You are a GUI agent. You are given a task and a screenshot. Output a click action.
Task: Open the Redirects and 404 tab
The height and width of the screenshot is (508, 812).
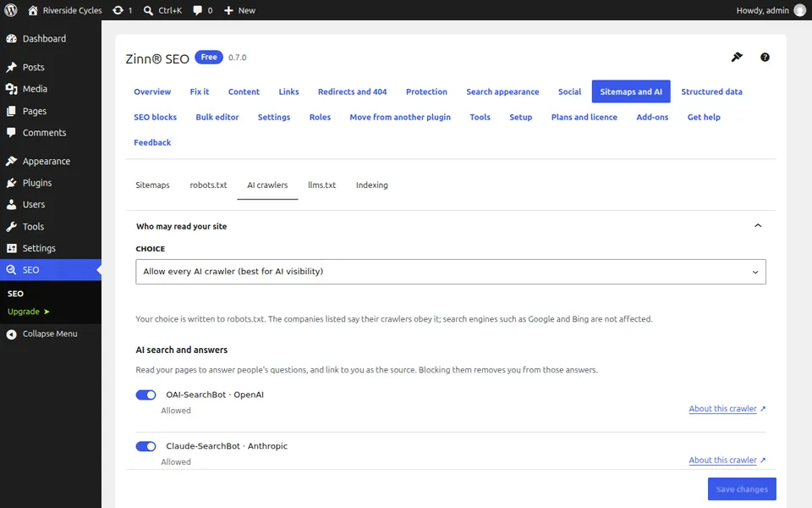click(352, 91)
